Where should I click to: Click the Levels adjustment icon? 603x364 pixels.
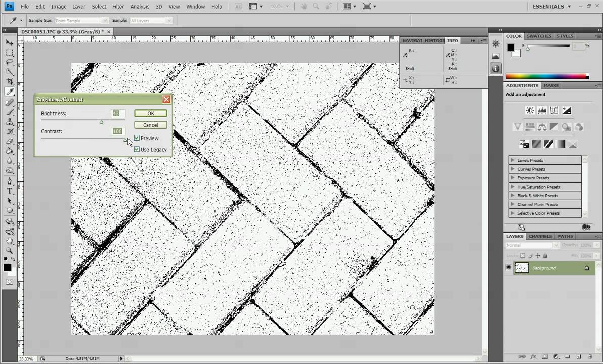[542, 110]
